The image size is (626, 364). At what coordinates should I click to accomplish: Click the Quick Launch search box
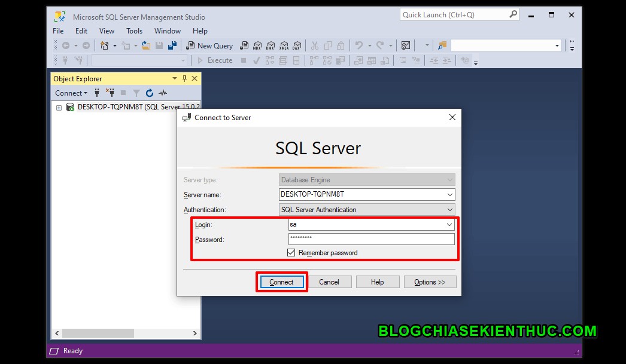pyautogui.click(x=455, y=14)
